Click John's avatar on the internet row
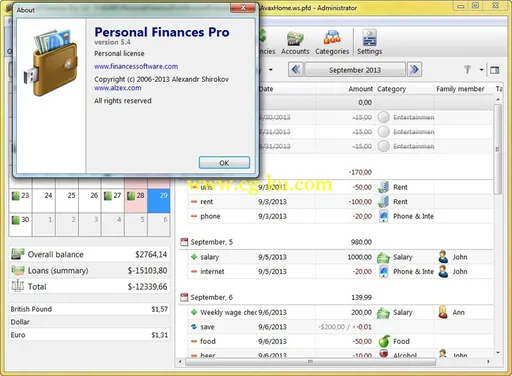 pyautogui.click(x=443, y=271)
